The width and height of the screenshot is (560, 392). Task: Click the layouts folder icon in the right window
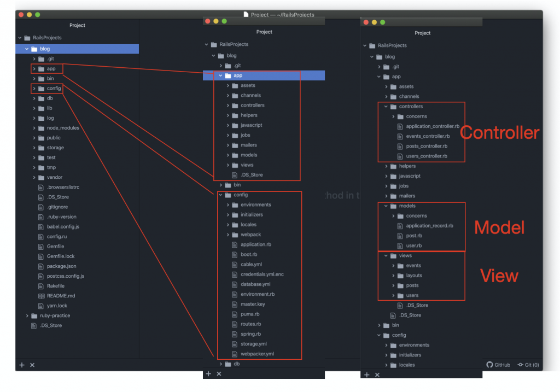click(400, 276)
